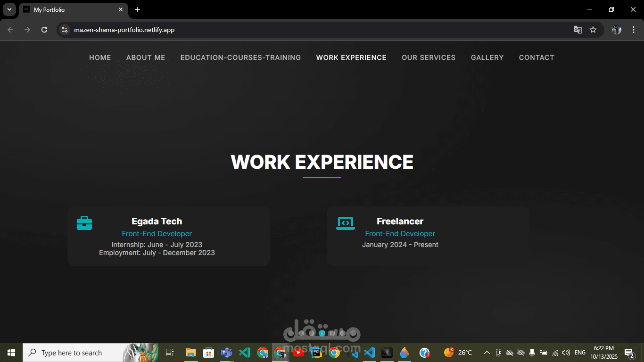The image size is (644, 362).
Task: Go back to the previous page
Action: pyautogui.click(x=10, y=30)
